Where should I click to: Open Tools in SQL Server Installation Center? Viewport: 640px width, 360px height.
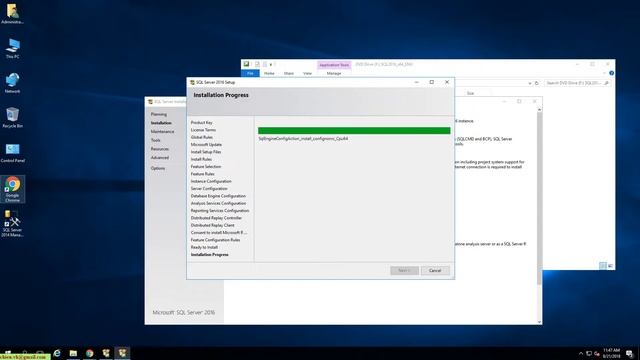(x=156, y=140)
